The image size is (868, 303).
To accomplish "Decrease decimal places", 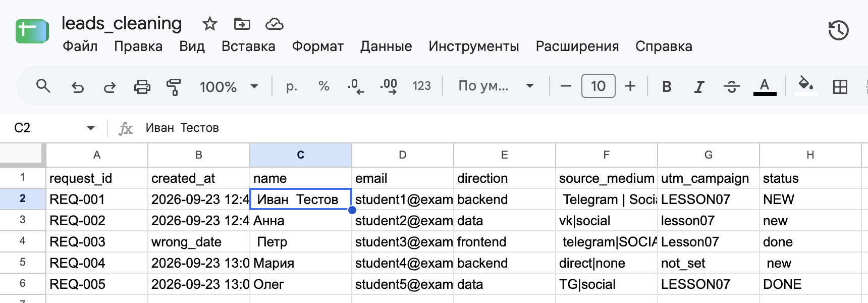I will pyautogui.click(x=356, y=86).
